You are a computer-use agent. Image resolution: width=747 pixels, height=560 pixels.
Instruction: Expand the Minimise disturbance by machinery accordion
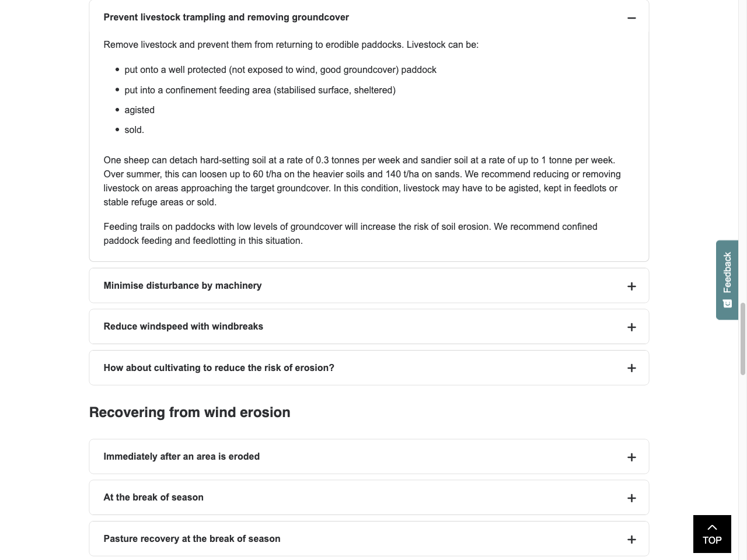point(368,285)
